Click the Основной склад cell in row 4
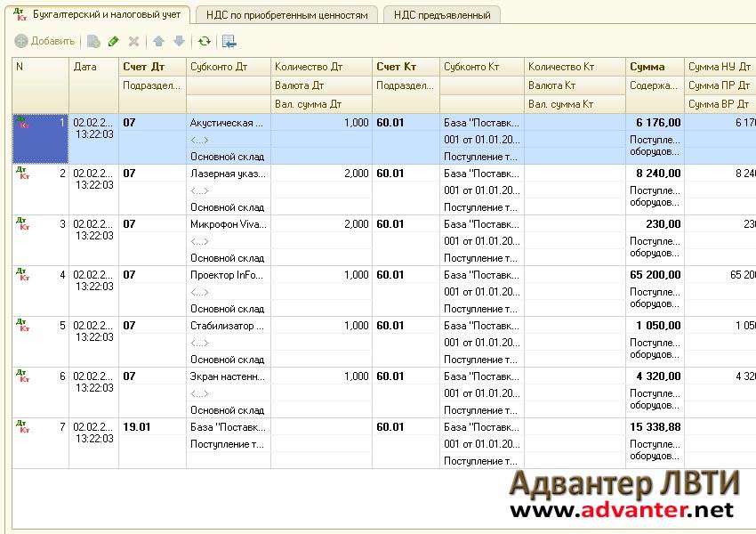Viewport: 756px width, 534px height. [227, 309]
